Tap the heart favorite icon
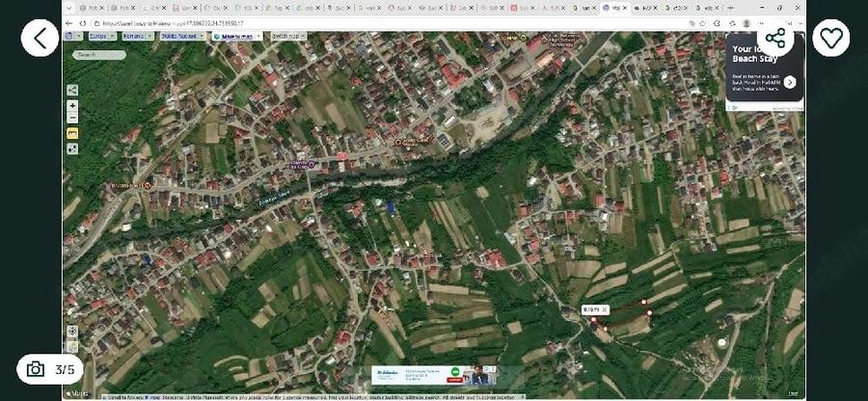This screenshot has height=401, width=868. point(831,39)
